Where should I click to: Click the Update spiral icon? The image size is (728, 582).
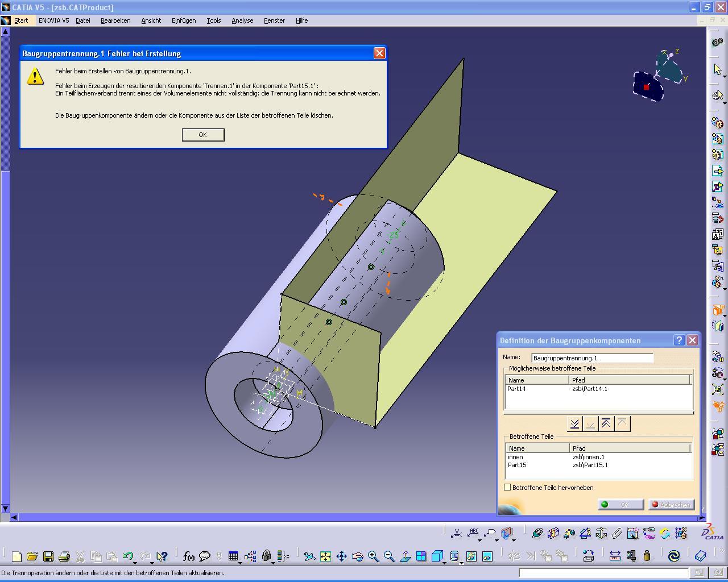click(674, 556)
